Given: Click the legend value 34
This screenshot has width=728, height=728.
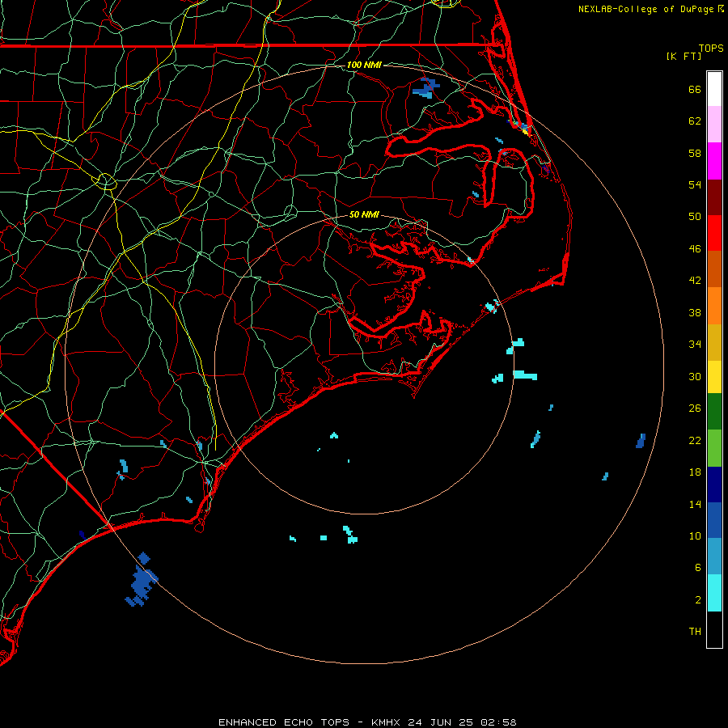Looking at the screenshot, I should click(695, 344).
